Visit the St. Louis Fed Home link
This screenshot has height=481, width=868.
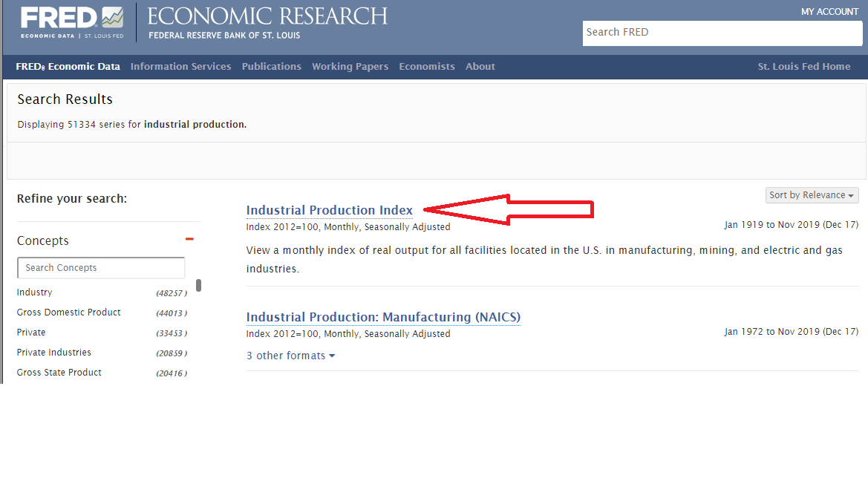tap(803, 67)
